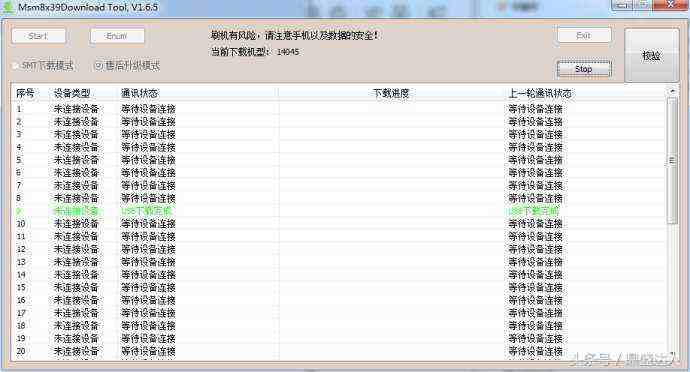The image size is (690, 372).
Task: Click communication status cell in row 12
Action: click(148, 249)
